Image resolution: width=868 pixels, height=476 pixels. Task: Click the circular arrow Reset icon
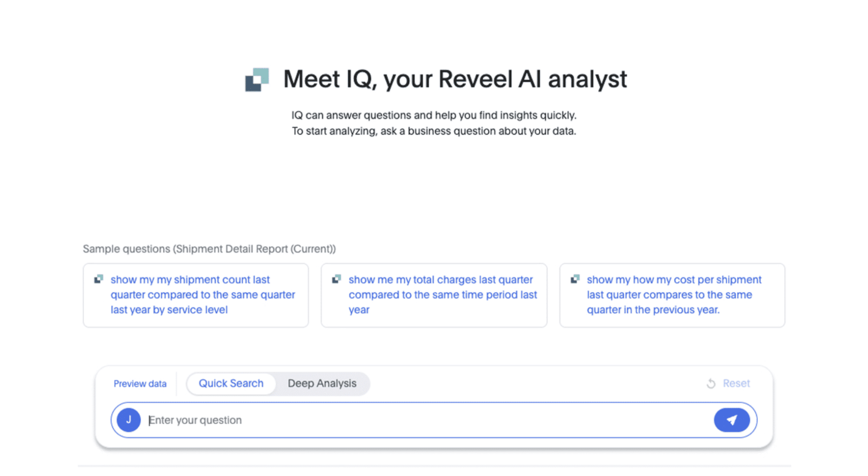click(x=711, y=384)
